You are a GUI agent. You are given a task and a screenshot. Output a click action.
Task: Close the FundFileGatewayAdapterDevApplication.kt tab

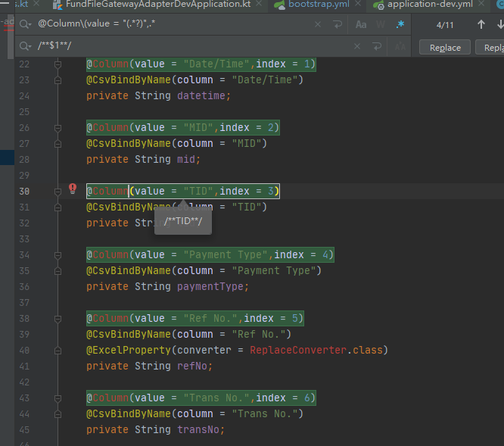(x=258, y=4)
